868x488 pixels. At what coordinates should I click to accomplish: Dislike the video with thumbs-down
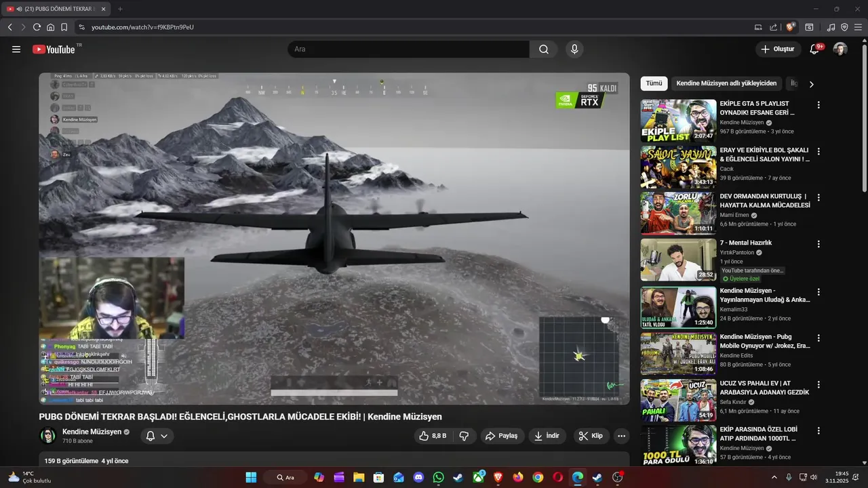click(x=464, y=436)
